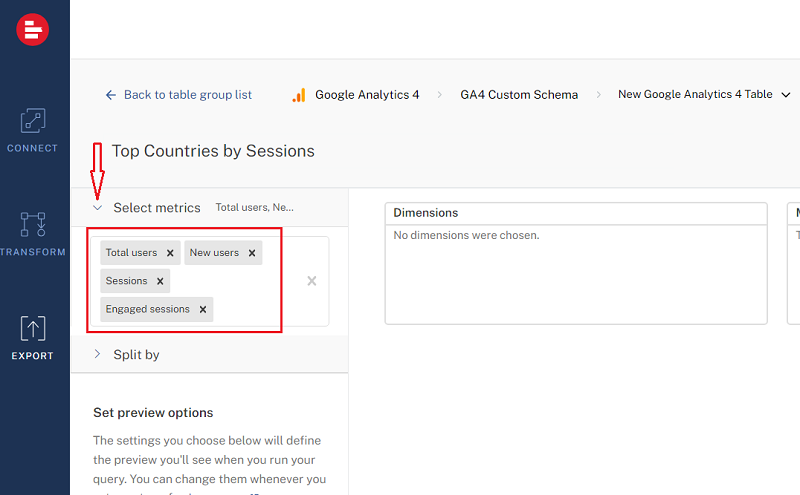Screen dimensions: 800x495
Task: Open GA4 Custom Schema breadcrumb
Action: point(519,95)
